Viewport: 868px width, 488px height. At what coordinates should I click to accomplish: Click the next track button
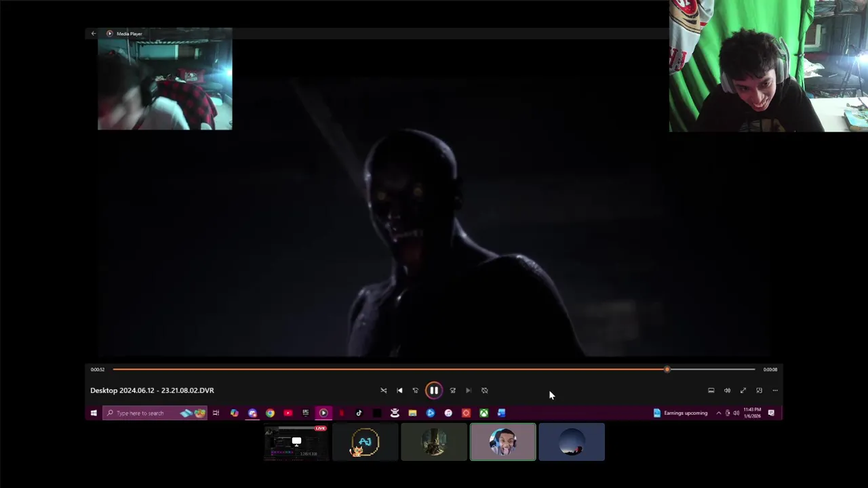click(468, 390)
